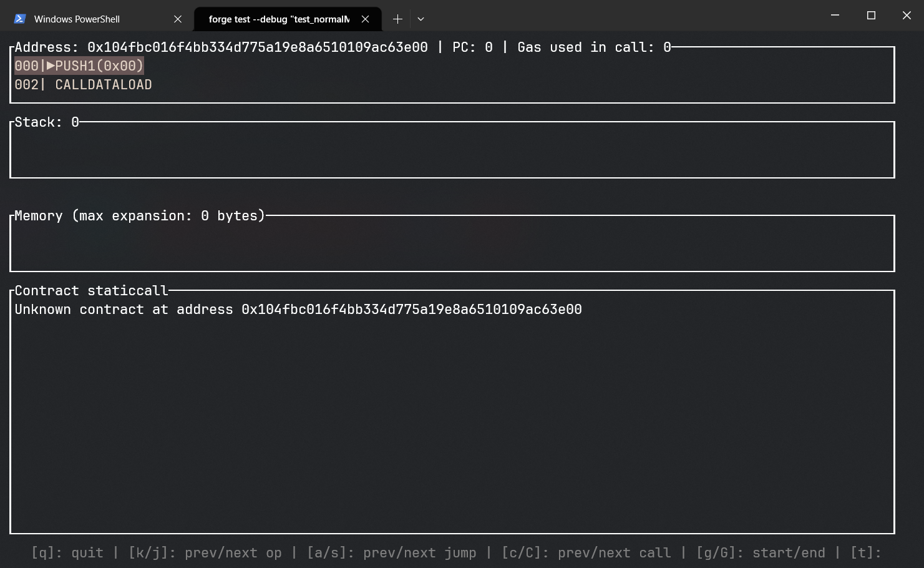This screenshot has width=924, height=568.
Task: Open a new terminal tab
Action: tap(397, 19)
